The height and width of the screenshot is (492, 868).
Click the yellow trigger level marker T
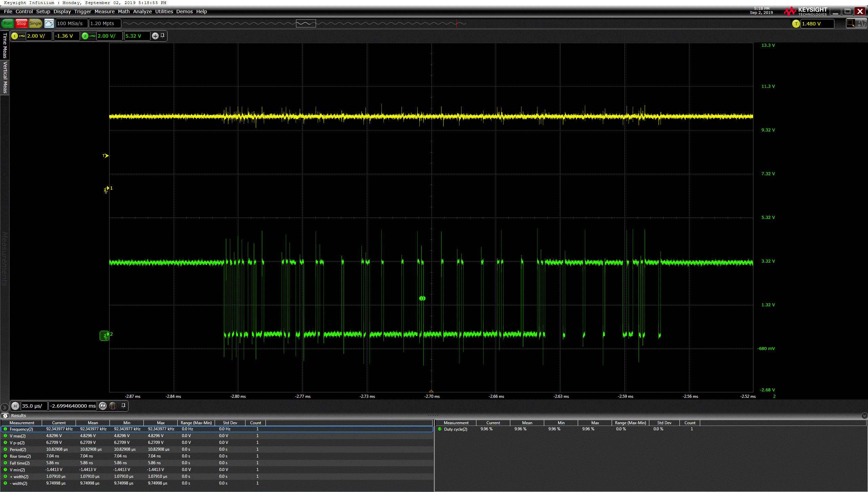(x=106, y=156)
